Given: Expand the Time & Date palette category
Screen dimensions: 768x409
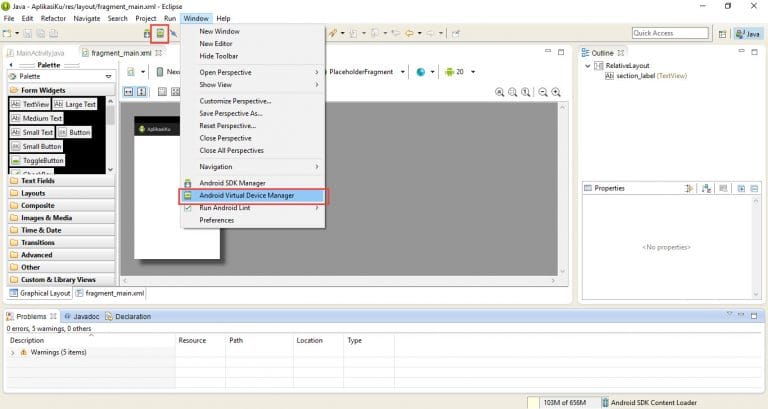Looking at the screenshot, I should 62,230.
